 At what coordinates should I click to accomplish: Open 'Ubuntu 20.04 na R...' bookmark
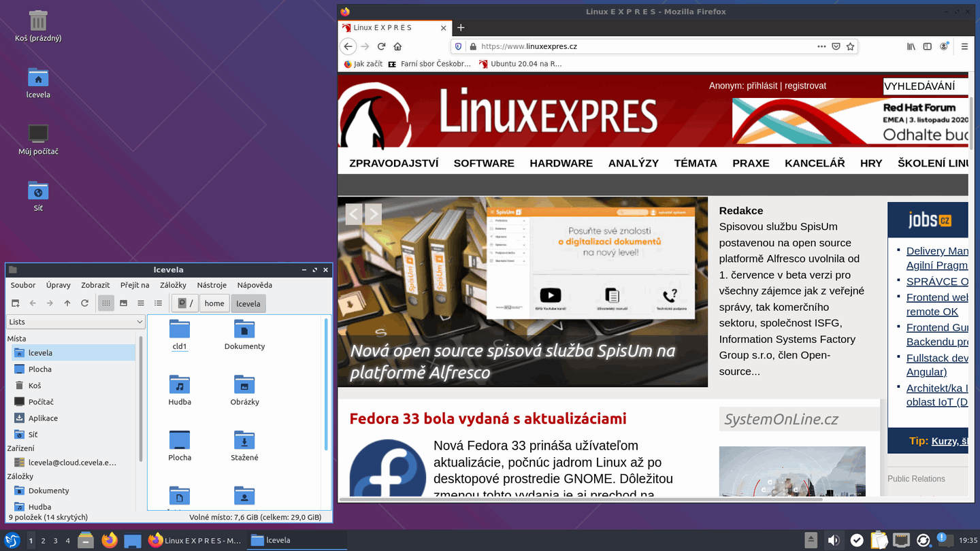pos(521,64)
